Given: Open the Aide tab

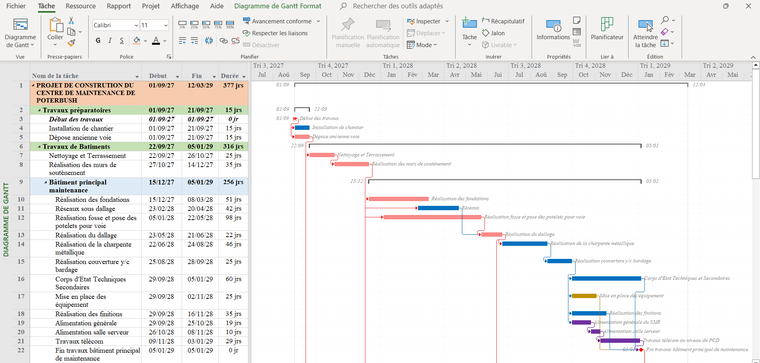Looking at the screenshot, I should [x=217, y=6].
